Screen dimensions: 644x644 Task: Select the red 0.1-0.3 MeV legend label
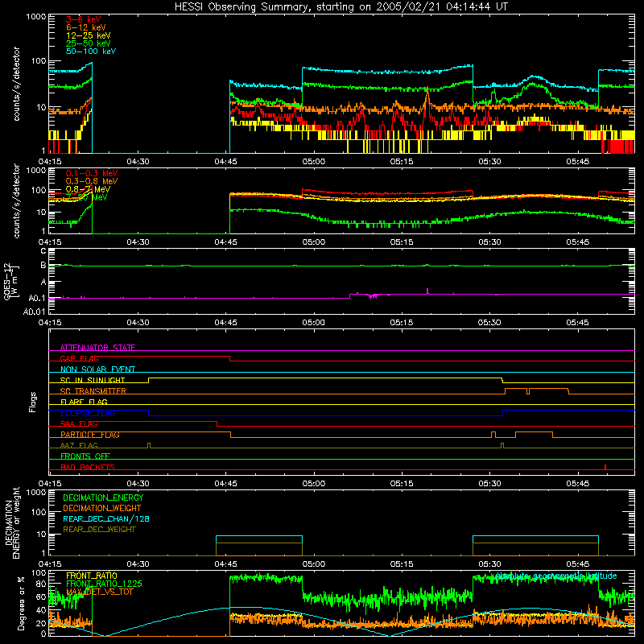(x=92, y=173)
